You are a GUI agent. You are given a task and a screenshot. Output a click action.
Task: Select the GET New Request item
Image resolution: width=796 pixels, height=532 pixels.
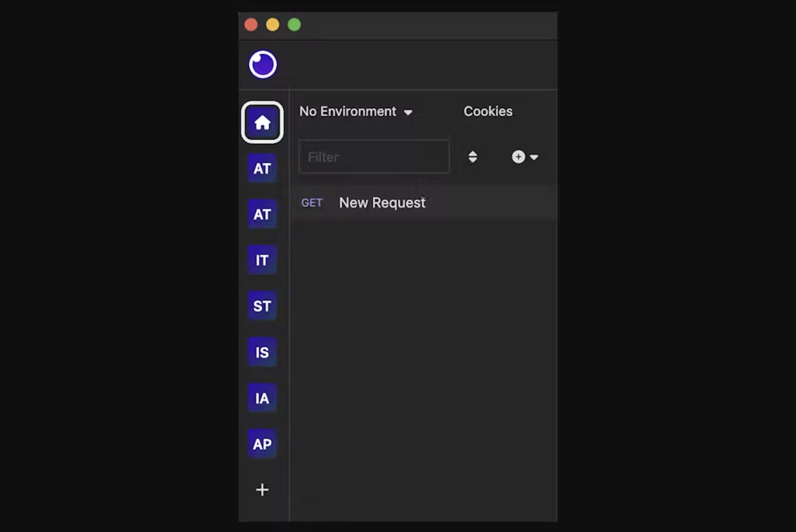click(x=382, y=203)
